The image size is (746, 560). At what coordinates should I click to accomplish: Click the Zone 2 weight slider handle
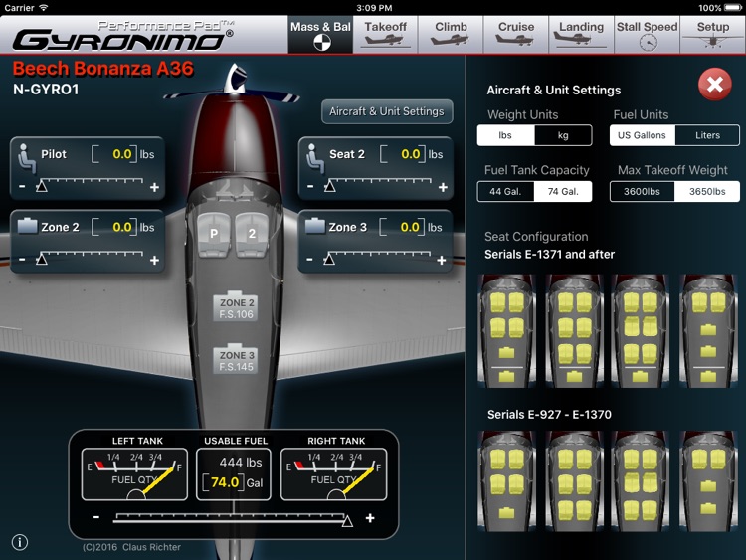[x=42, y=259]
